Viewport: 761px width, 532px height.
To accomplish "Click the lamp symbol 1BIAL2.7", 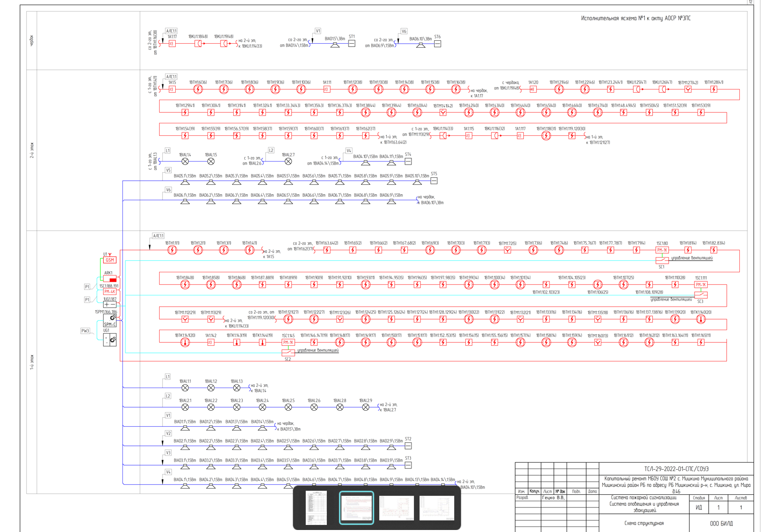I will click(288, 162).
